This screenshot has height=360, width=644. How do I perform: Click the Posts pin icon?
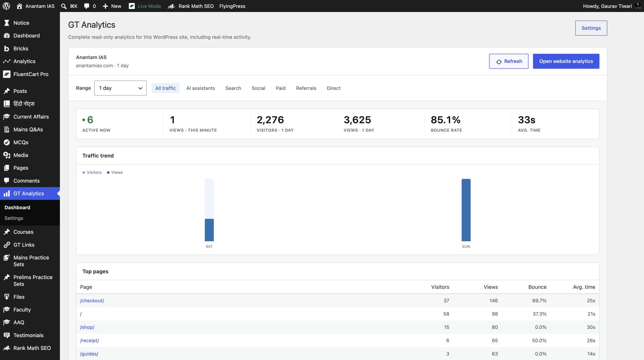point(6,91)
